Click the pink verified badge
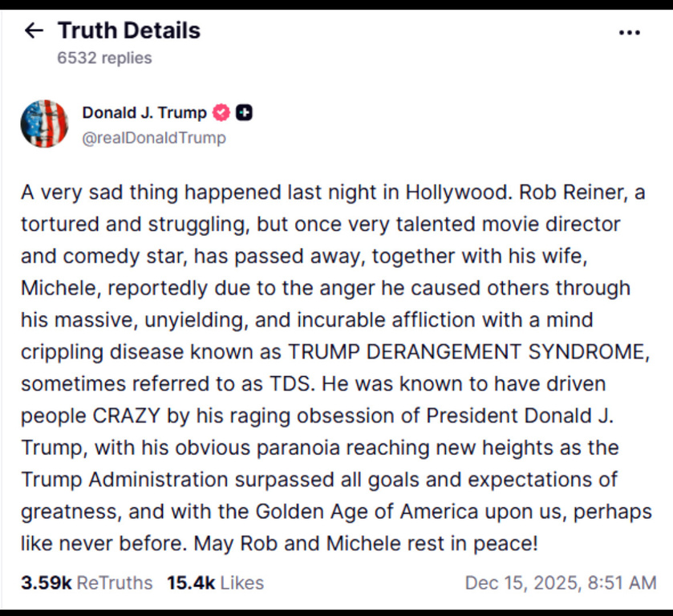Viewport: 673px width, 616px height. point(221,113)
